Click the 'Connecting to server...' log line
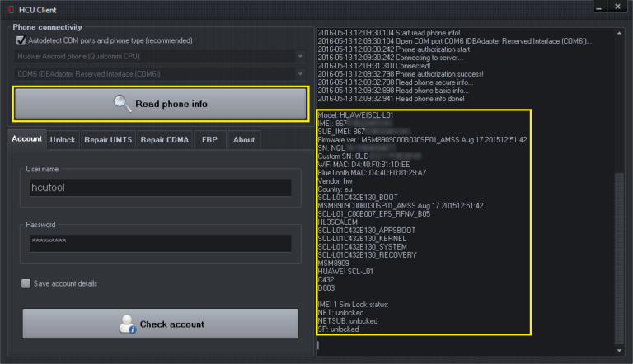Viewport: 633px width, 364px height. coord(391,58)
